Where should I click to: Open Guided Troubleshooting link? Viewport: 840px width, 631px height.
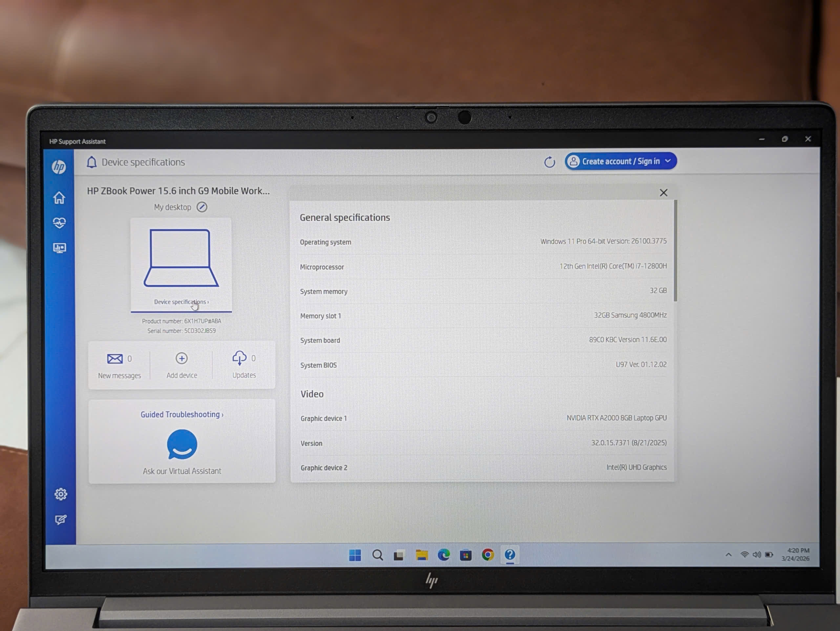coord(181,414)
